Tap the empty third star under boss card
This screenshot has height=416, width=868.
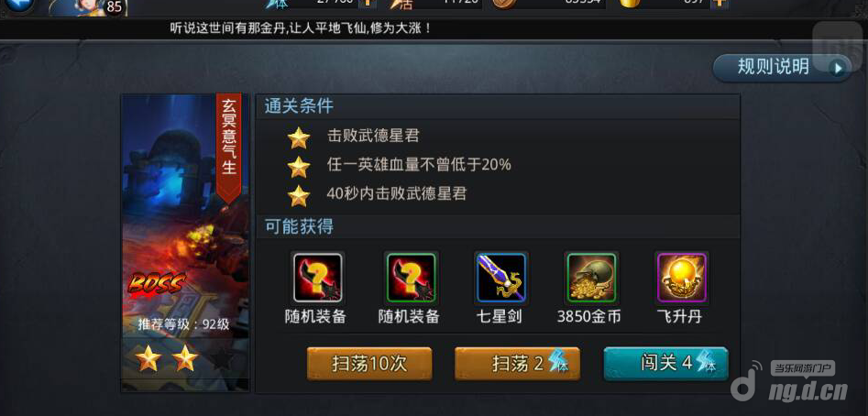coord(222,359)
